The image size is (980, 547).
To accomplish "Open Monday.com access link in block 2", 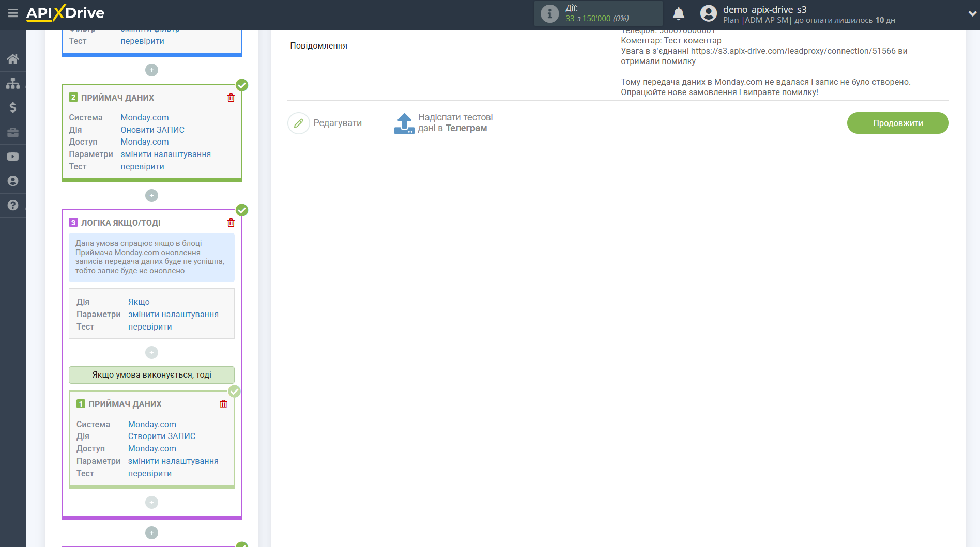I will [x=145, y=142].
